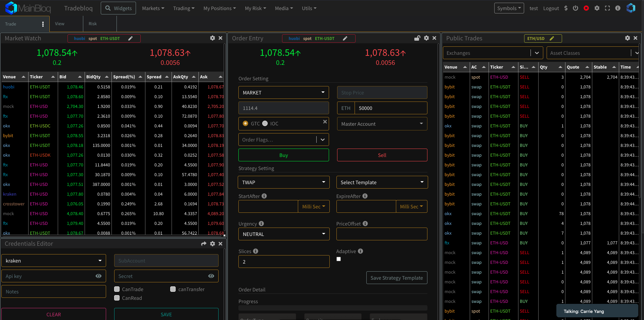
Task: Check the Adaptive checkbox
Action: pyautogui.click(x=338, y=259)
